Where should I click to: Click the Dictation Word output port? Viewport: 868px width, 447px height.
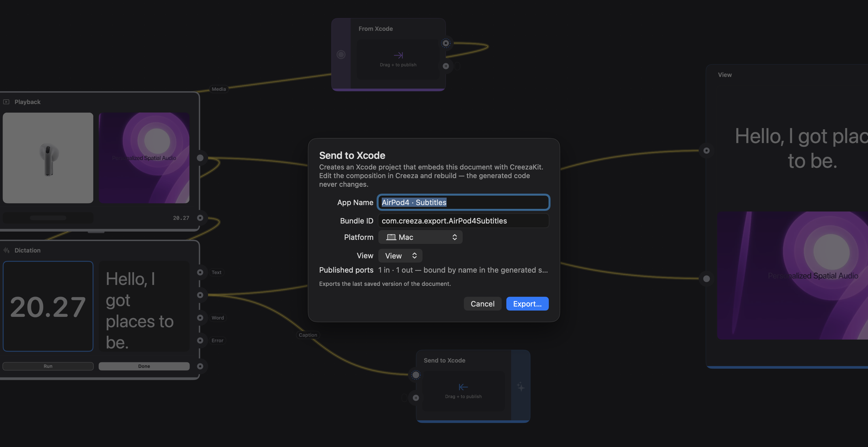point(200,318)
